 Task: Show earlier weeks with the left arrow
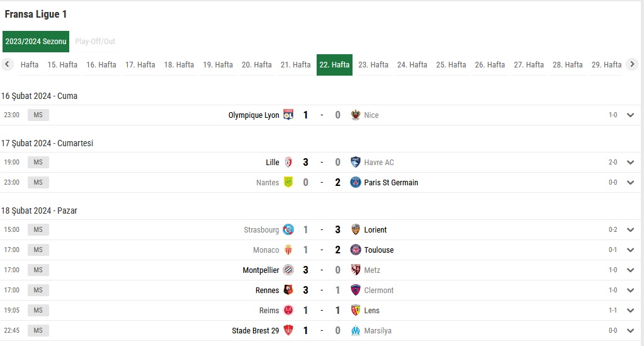coord(7,64)
